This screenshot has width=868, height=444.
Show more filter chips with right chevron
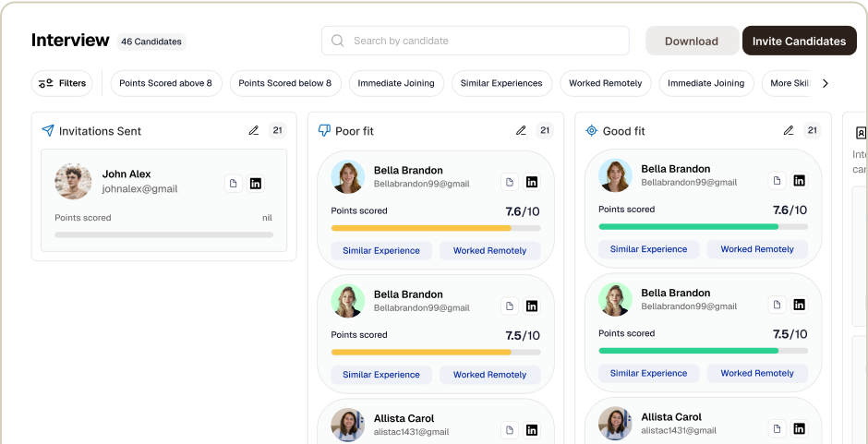point(826,83)
